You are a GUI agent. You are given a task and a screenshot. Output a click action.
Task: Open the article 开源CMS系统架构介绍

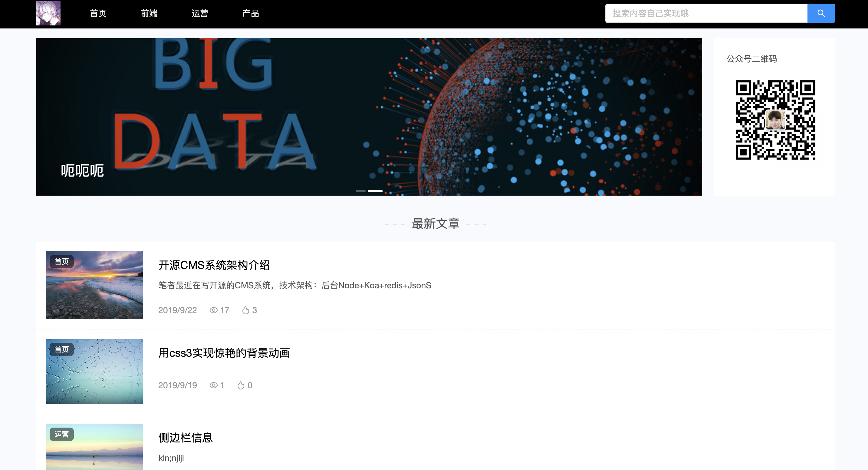(214, 265)
